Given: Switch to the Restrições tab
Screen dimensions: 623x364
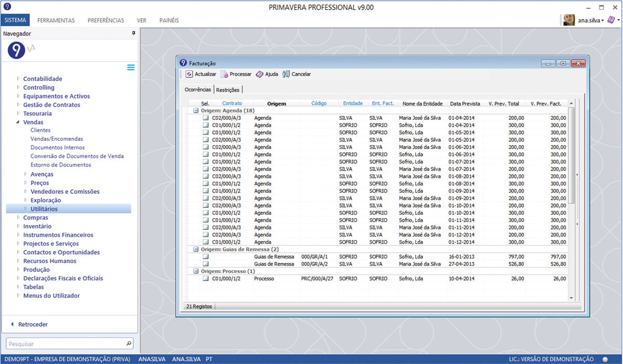Looking at the screenshot, I should click(x=227, y=90).
